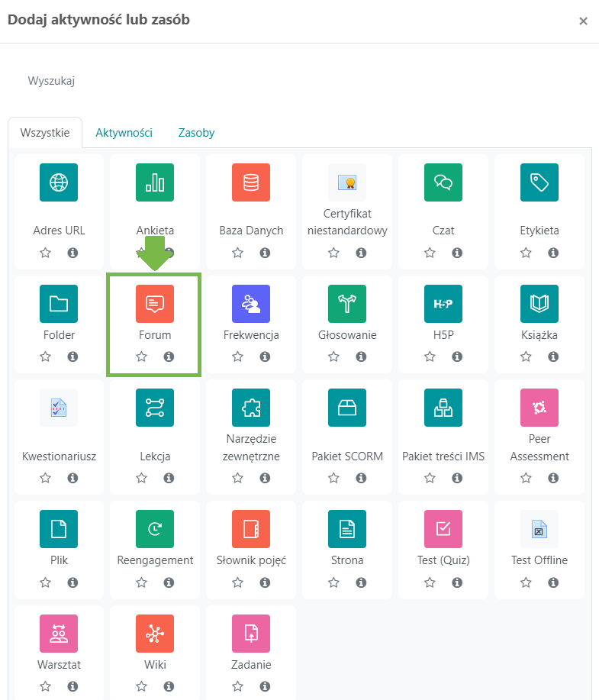Choose the Frekwencja attendance icon
599x700 pixels.
pos(251,304)
